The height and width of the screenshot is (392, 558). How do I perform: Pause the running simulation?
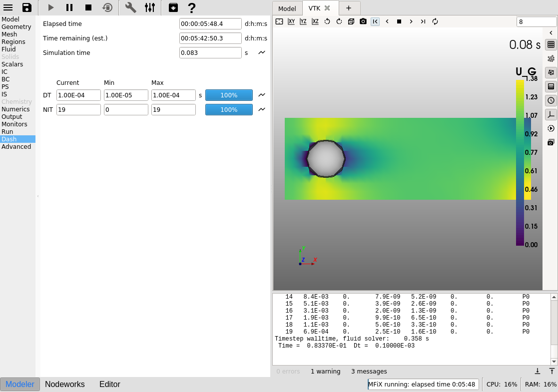(x=69, y=7)
